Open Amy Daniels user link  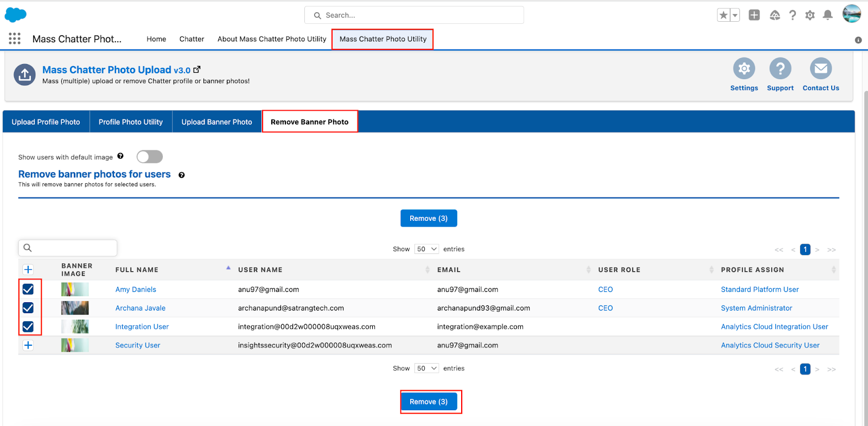click(x=136, y=289)
